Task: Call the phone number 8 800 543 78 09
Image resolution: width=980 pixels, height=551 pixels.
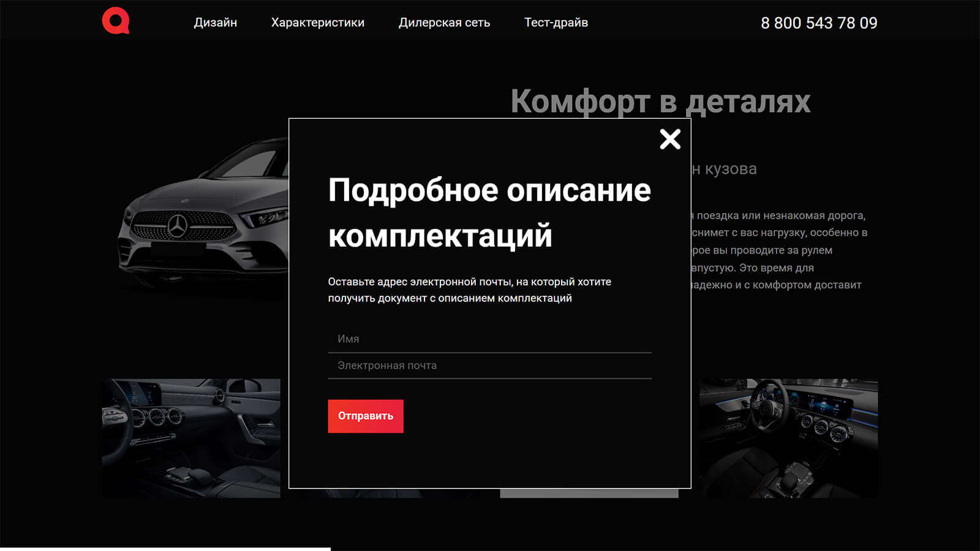Action: click(819, 23)
